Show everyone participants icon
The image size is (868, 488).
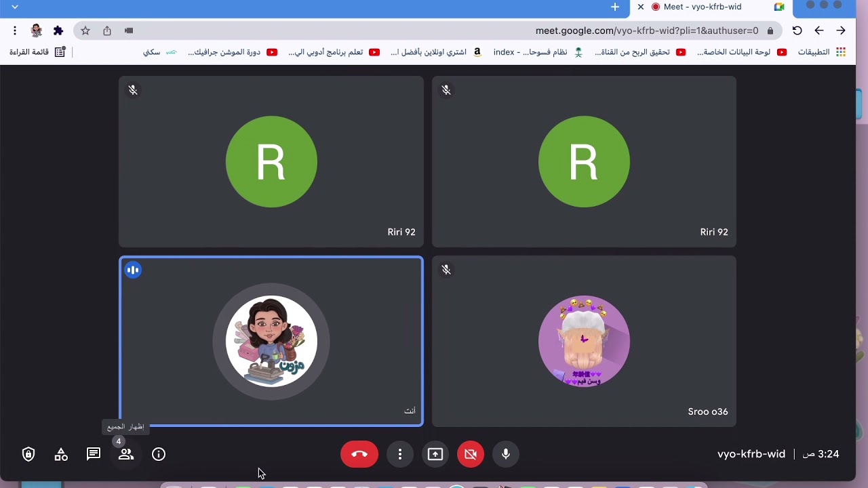(126, 454)
